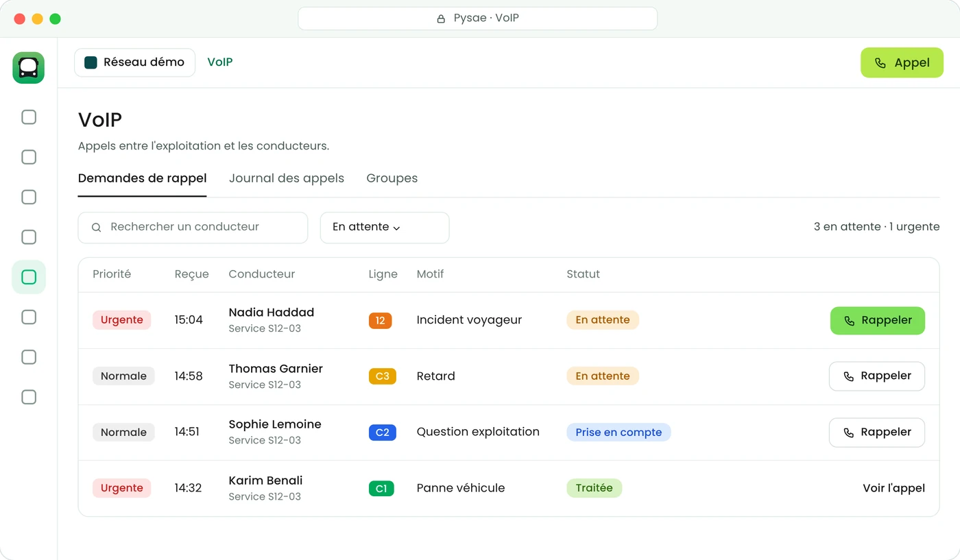Open the En attente filter dropdown

point(385,228)
